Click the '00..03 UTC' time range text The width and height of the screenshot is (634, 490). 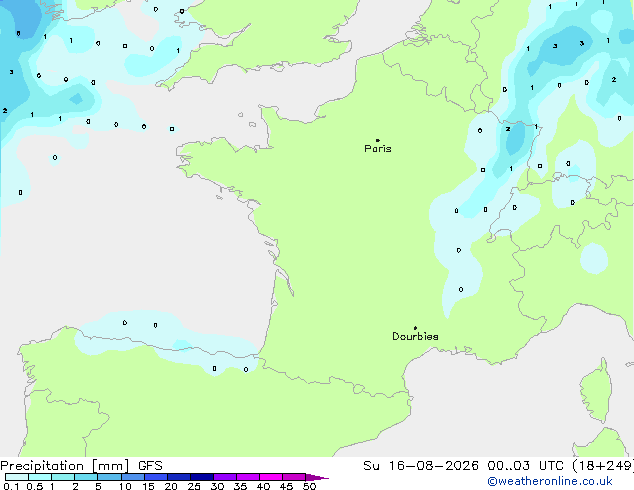coord(525,466)
